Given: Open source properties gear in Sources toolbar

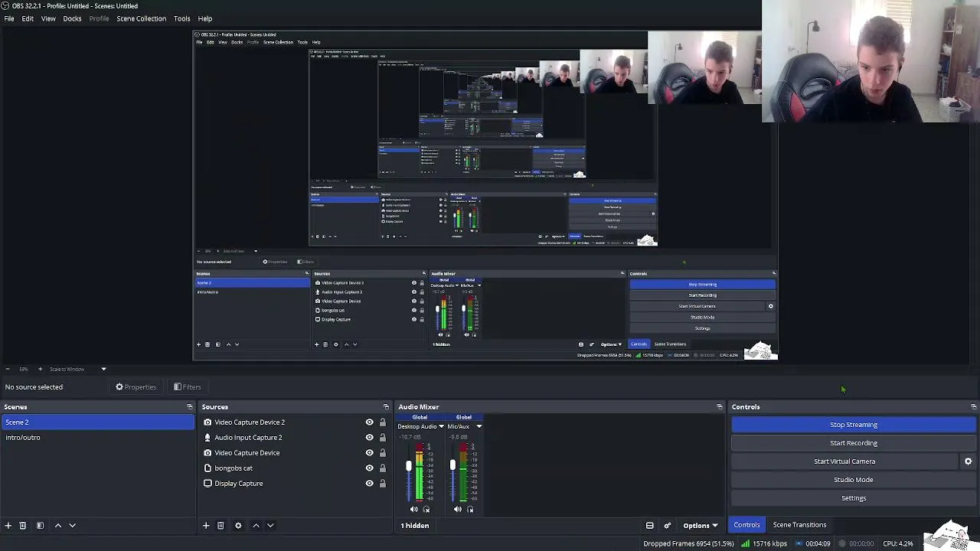Looking at the screenshot, I should (x=238, y=526).
